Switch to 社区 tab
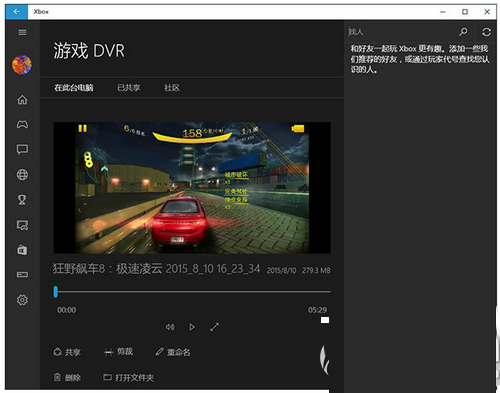500x393 pixels. (172, 88)
